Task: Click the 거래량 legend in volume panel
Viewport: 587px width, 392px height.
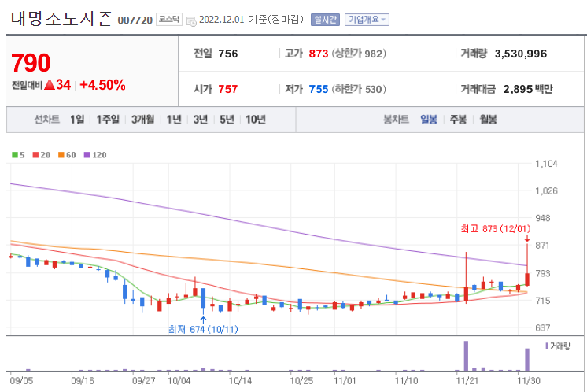Action: pyautogui.click(x=558, y=346)
